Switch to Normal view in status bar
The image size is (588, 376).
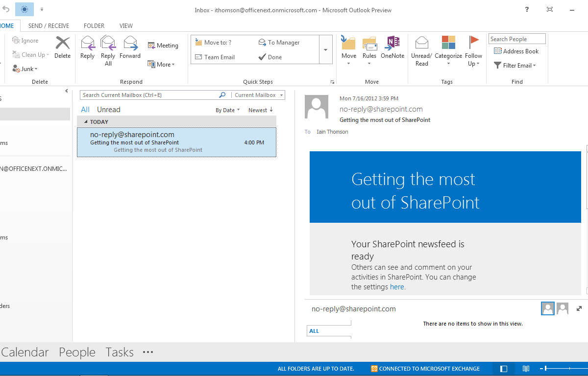(503, 369)
